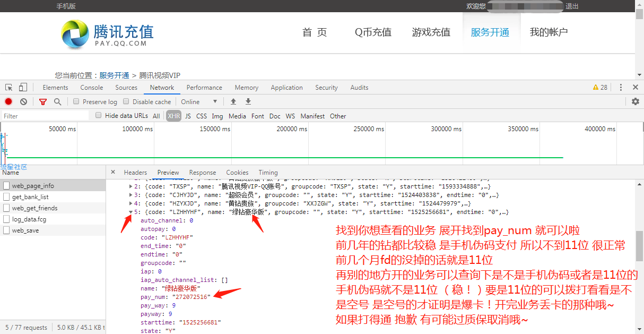Expand item 4 HZYXJD object
The width and height of the screenshot is (644, 334).
pyautogui.click(x=131, y=203)
